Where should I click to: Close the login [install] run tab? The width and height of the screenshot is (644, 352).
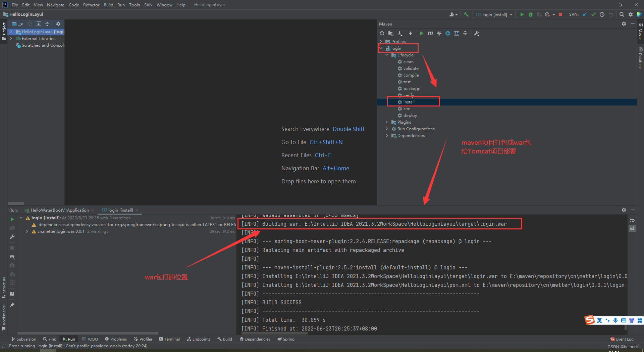[x=137, y=210]
